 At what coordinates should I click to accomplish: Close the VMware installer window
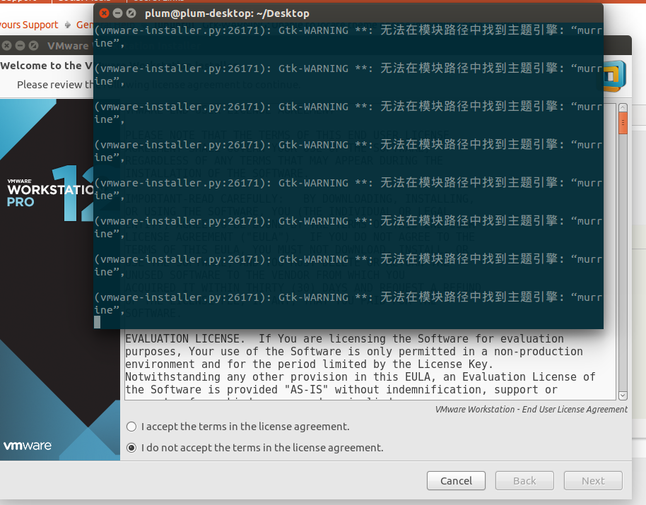[8, 46]
